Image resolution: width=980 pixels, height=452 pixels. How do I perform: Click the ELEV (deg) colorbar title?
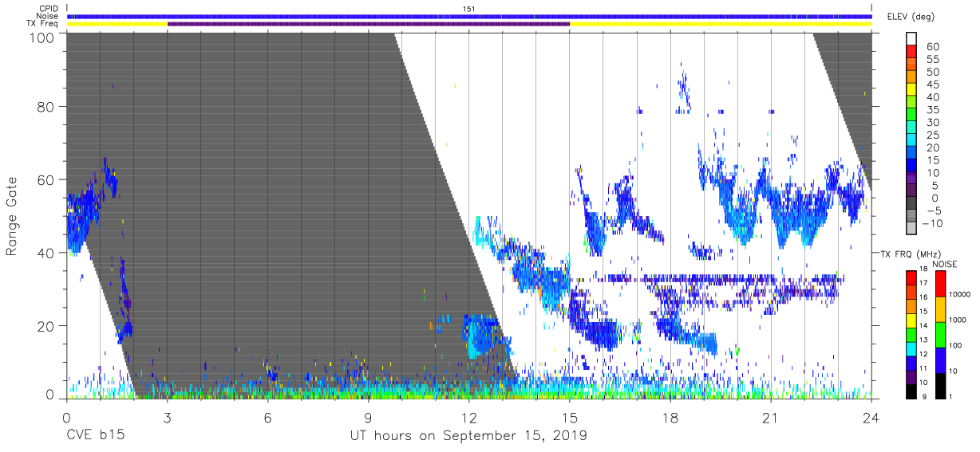click(911, 16)
